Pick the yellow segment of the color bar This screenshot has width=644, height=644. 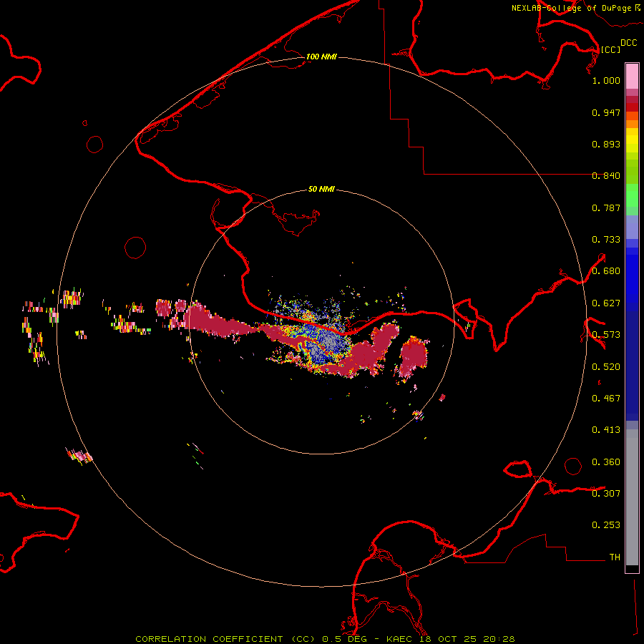click(x=632, y=140)
